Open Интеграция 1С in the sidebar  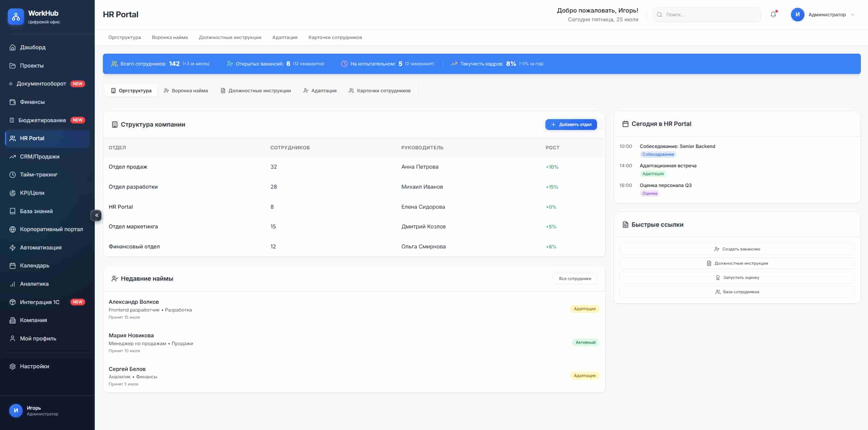click(x=39, y=302)
